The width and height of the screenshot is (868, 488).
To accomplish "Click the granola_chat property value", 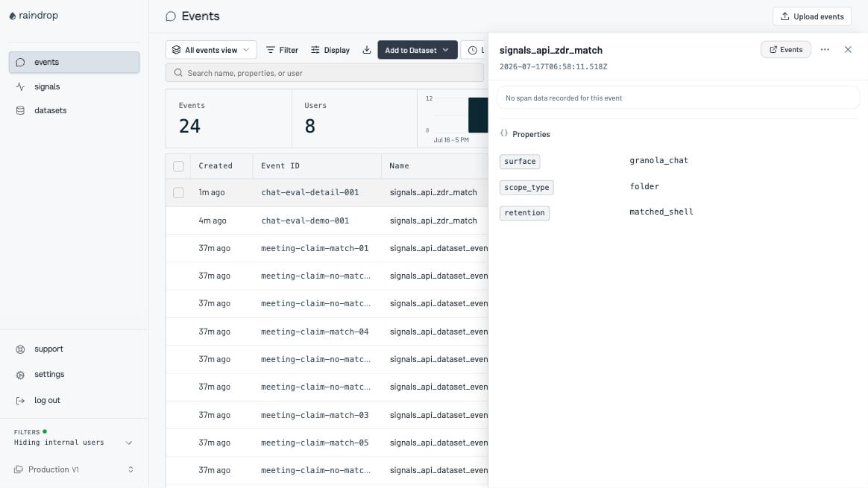I will point(658,160).
